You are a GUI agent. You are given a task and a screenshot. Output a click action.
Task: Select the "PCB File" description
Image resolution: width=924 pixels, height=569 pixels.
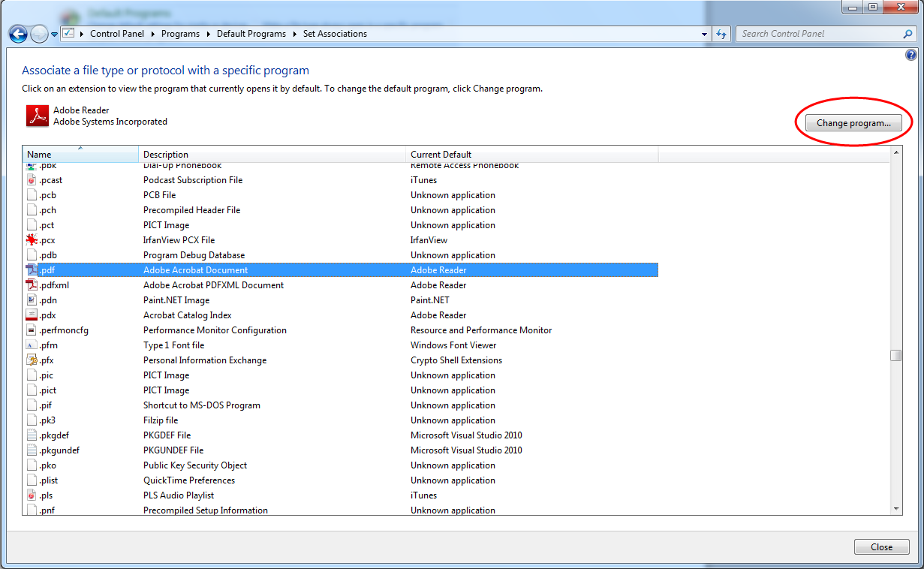[x=159, y=195]
